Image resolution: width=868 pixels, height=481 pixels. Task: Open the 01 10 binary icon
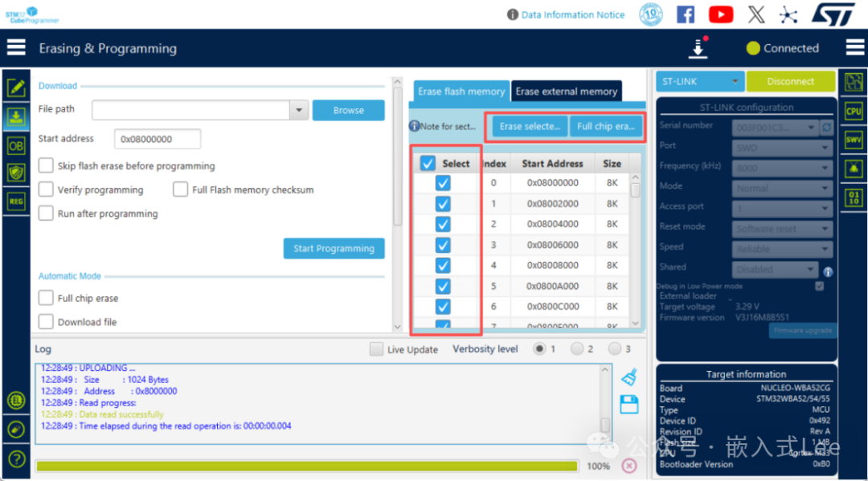point(853,198)
